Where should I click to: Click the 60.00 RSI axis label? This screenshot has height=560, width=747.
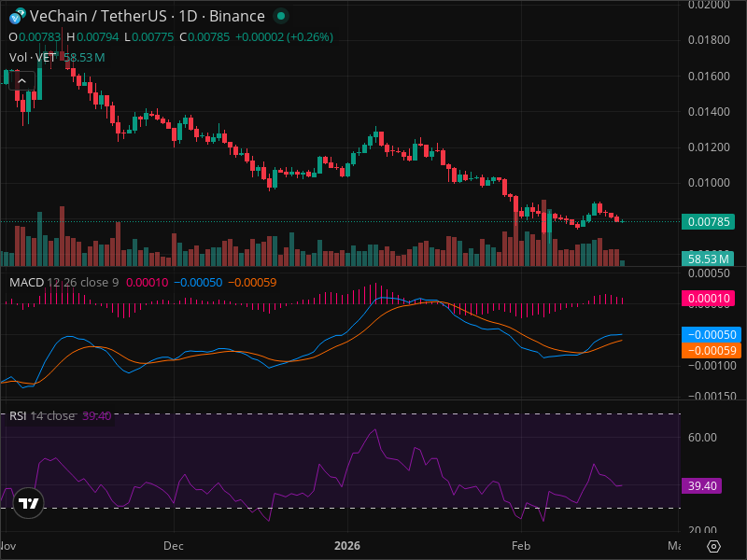pyautogui.click(x=702, y=437)
